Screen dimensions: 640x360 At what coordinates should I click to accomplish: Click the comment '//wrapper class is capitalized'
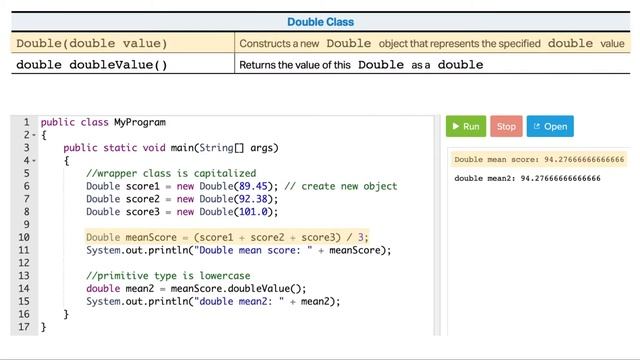coord(171,173)
